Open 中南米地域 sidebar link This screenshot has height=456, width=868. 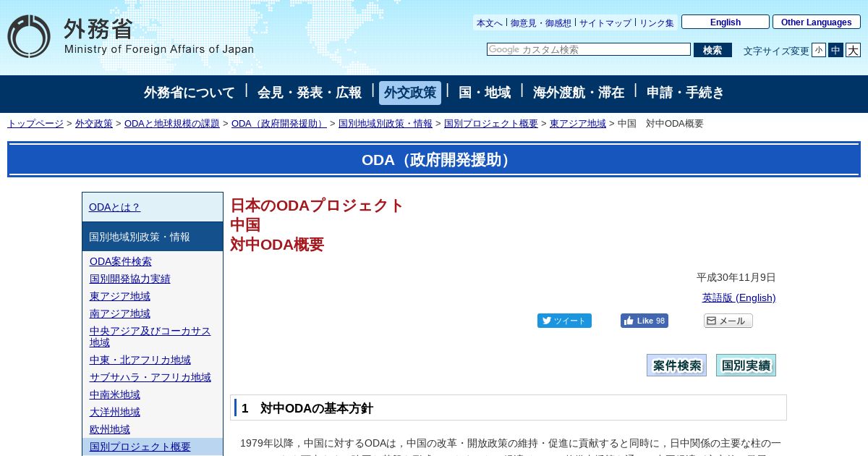(115, 394)
